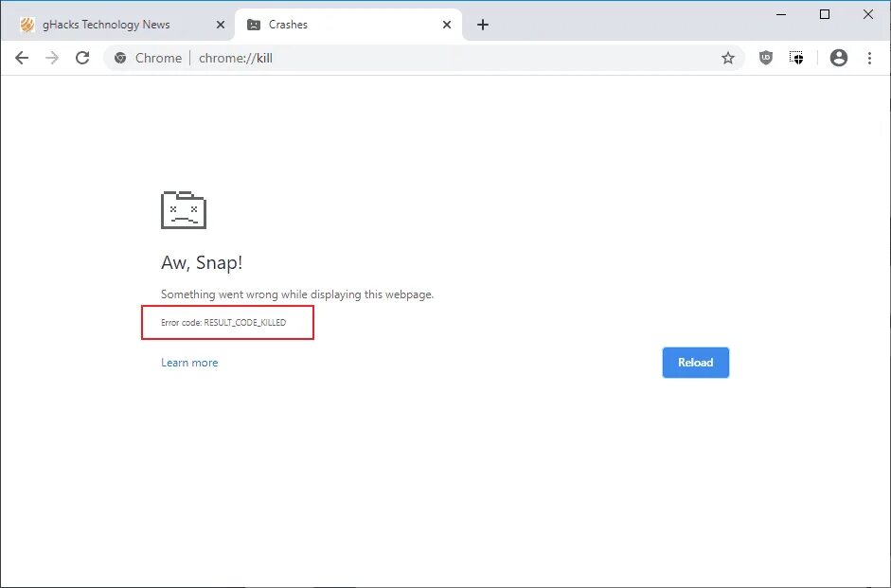Click the 'Something went wrong' message
This screenshot has width=891, height=588.
[297, 294]
